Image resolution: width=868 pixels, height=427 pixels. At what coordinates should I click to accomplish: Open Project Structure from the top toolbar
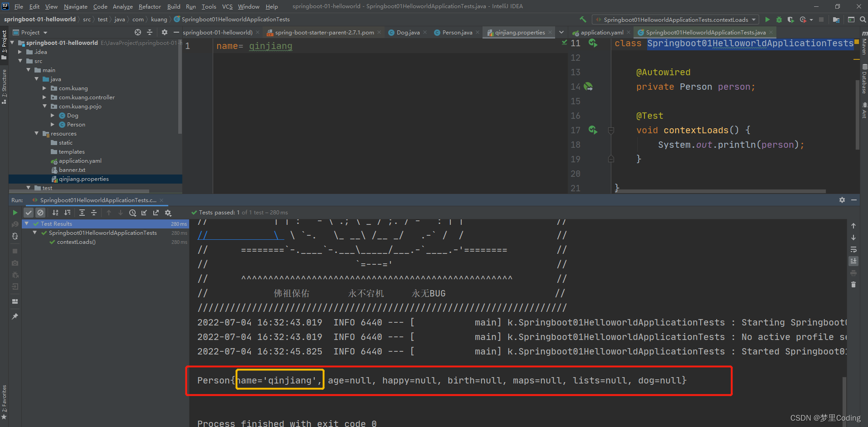(x=836, y=19)
